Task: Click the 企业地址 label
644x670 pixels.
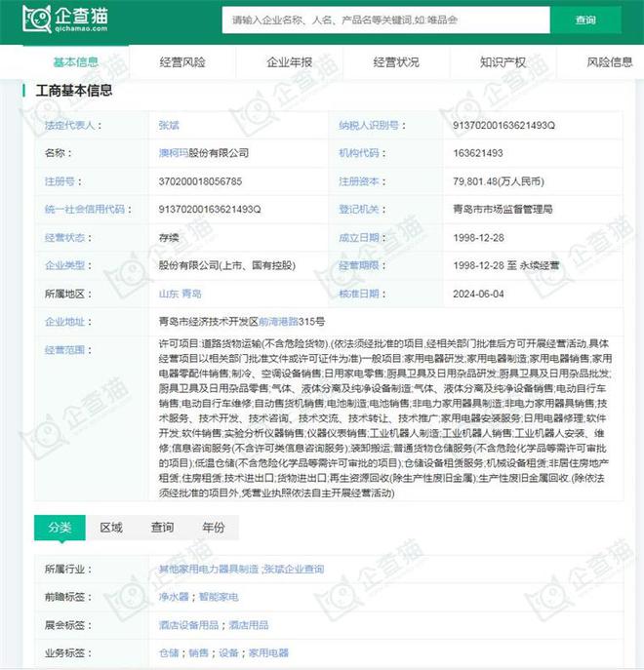Action: point(64,322)
